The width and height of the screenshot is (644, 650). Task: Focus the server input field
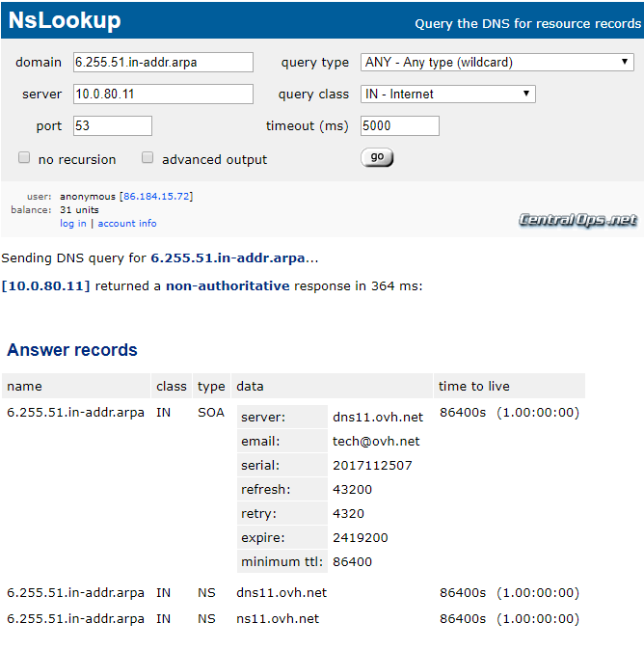click(163, 95)
